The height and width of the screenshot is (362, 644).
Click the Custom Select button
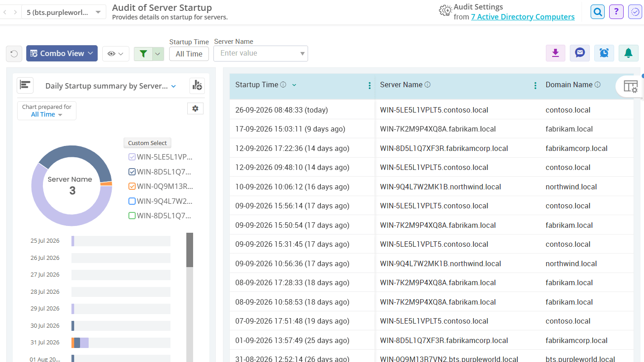[x=147, y=143]
